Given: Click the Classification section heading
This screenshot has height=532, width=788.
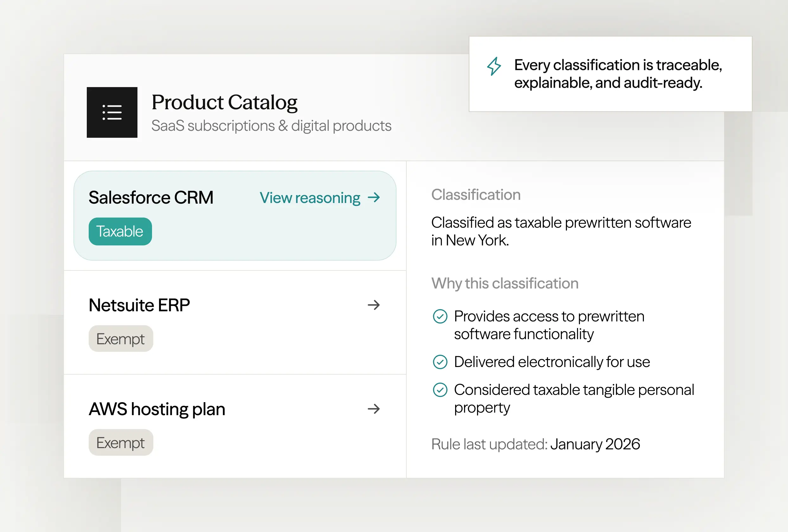Looking at the screenshot, I should click(x=475, y=195).
